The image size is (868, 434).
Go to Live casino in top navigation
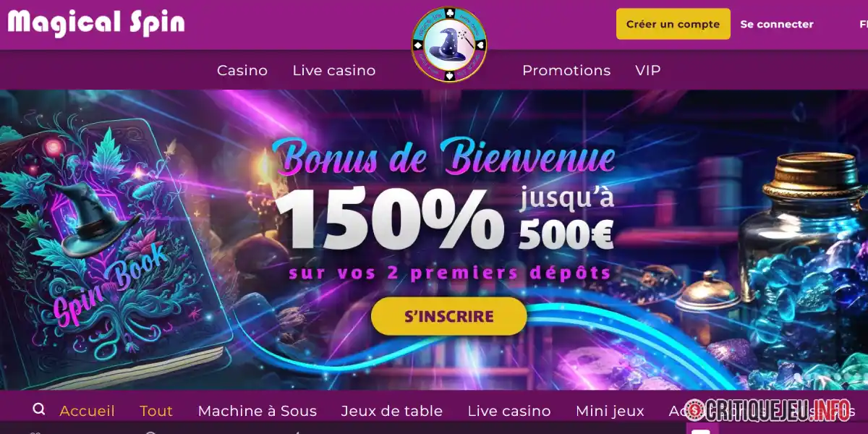(334, 70)
